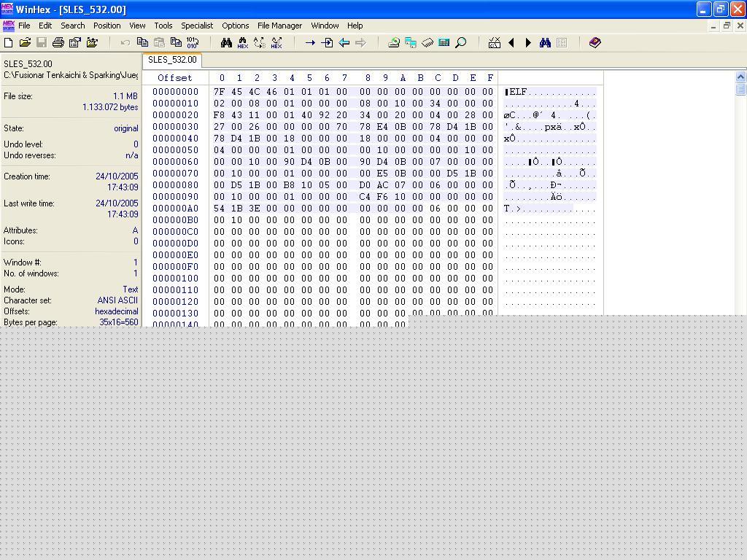Click the New file icon
Image resolution: width=747 pixels, height=560 pixels.
[9, 43]
